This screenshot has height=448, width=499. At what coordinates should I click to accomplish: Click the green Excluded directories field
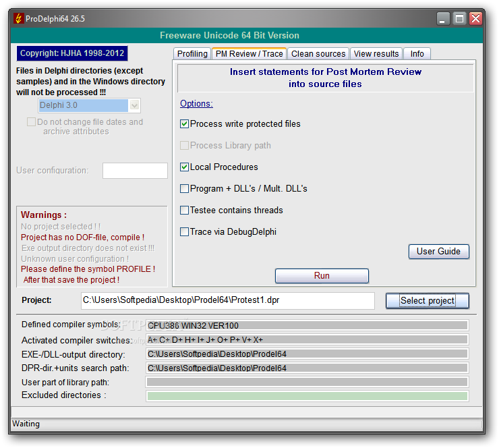[307, 396]
